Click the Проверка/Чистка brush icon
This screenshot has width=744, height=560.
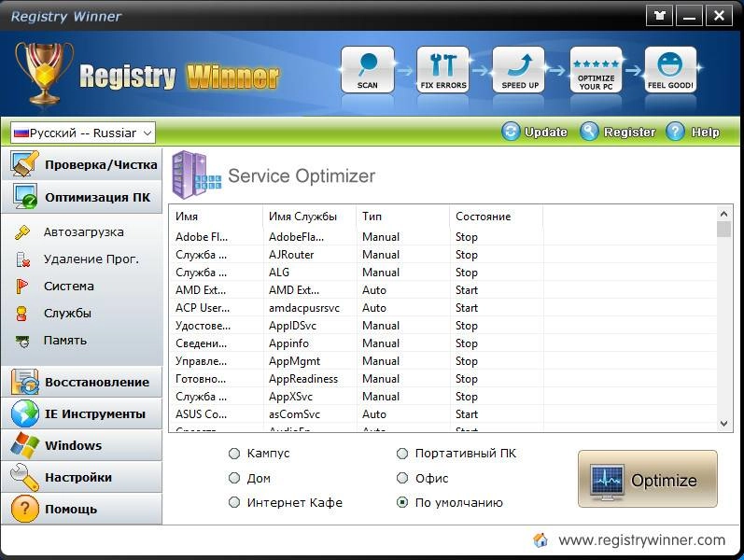coord(24,163)
